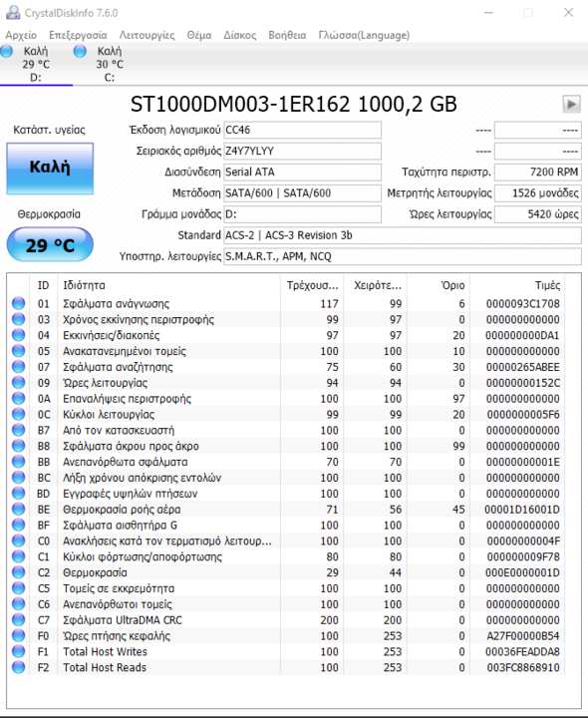Click the blue status orb for disk C:
Screen dimensions: 588x718
coord(80,51)
